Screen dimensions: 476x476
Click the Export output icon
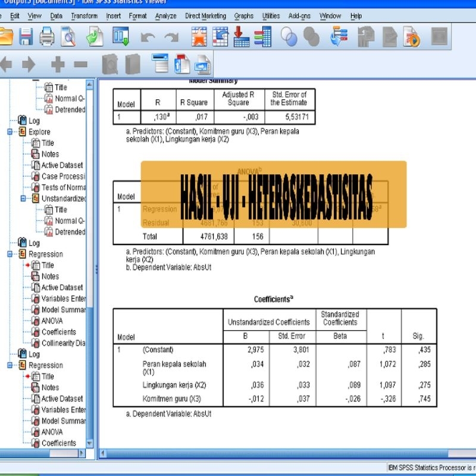coord(95,37)
